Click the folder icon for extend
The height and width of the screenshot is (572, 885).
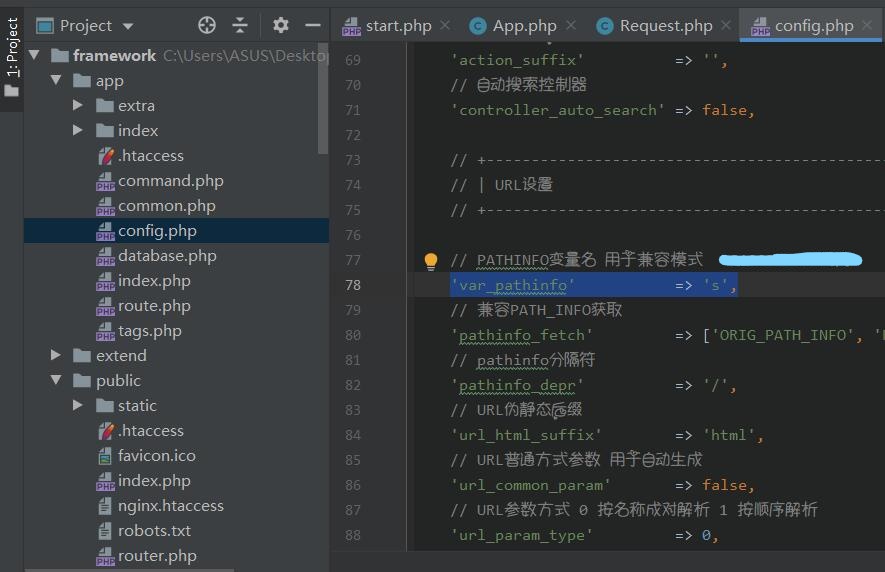coord(82,355)
